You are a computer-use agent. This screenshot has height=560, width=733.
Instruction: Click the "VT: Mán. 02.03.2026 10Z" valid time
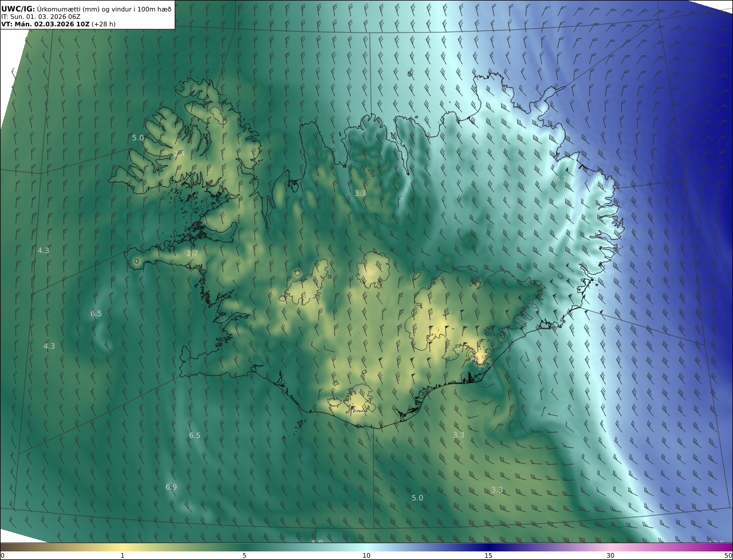(45, 25)
